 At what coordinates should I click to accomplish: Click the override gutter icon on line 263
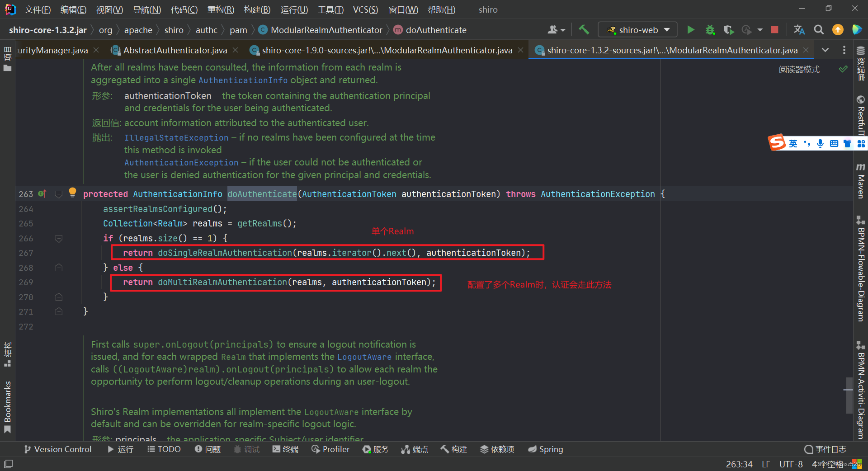(x=42, y=193)
